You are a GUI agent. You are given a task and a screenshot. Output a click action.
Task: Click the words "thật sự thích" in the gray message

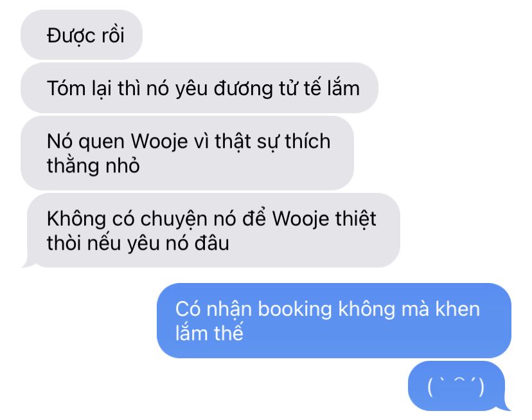272,142
